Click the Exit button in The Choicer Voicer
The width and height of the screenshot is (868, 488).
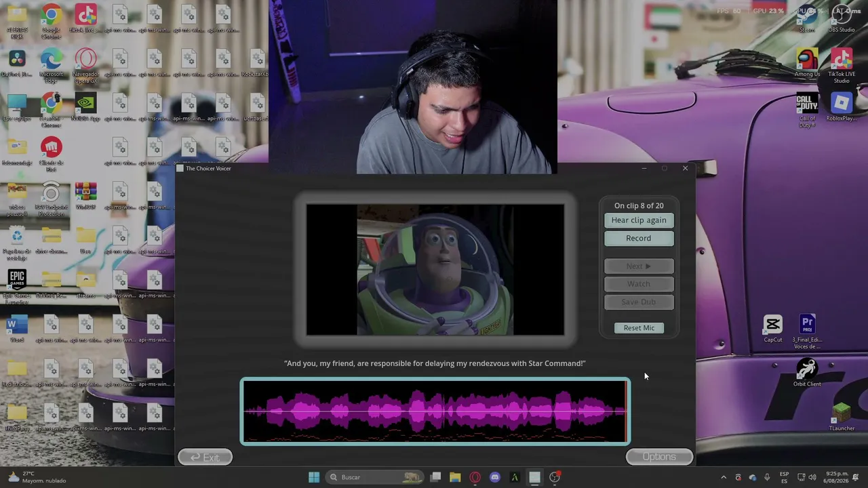(205, 457)
